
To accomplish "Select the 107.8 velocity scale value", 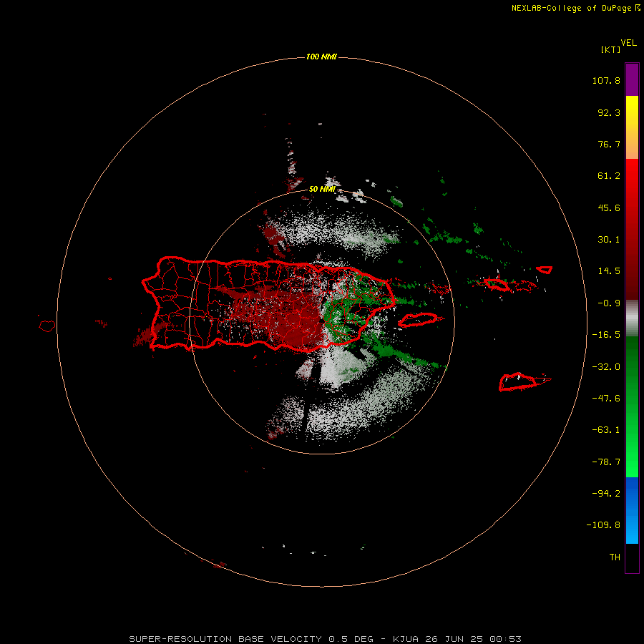I will pos(606,80).
